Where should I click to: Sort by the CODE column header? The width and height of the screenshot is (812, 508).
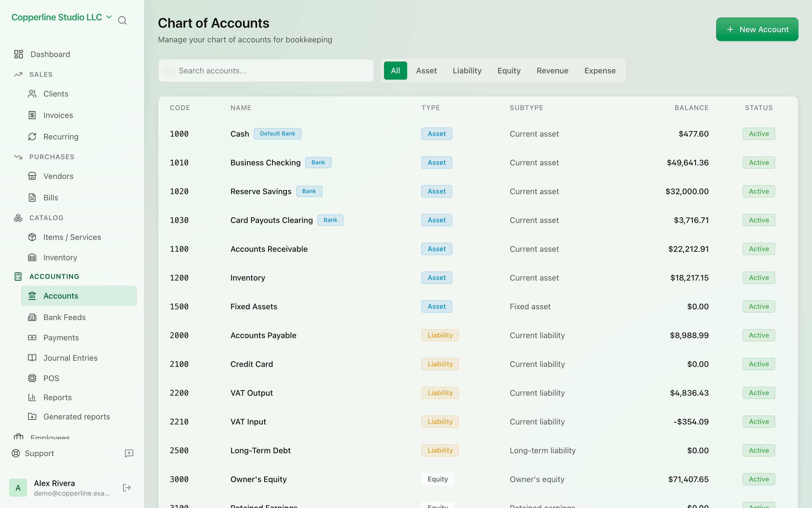pos(180,108)
